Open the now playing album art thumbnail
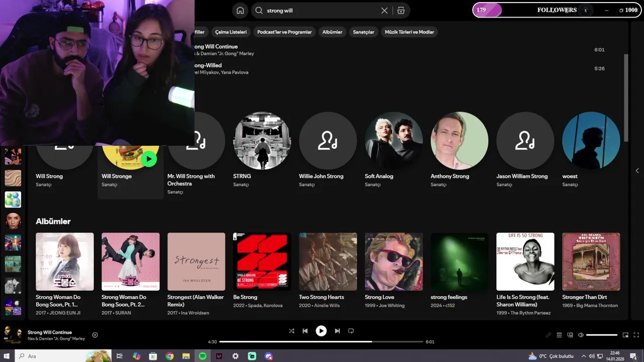The width and height of the screenshot is (644, 362). point(13,334)
